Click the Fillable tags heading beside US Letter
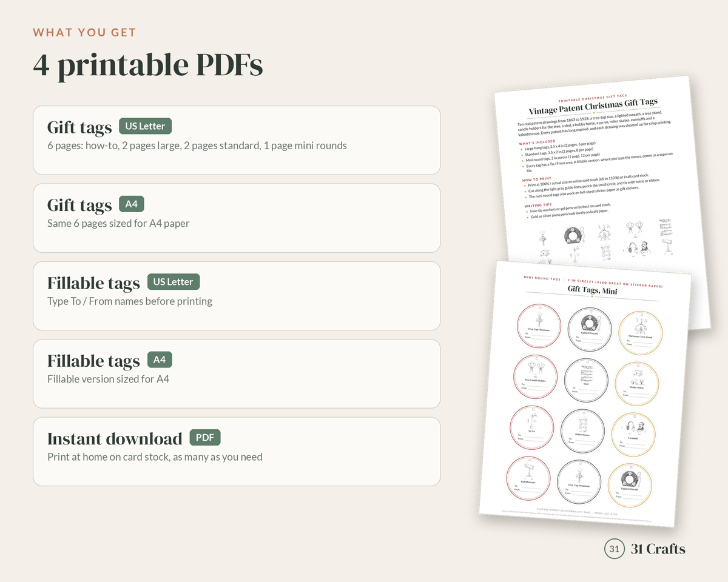728x582 pixels. (93, 283)
